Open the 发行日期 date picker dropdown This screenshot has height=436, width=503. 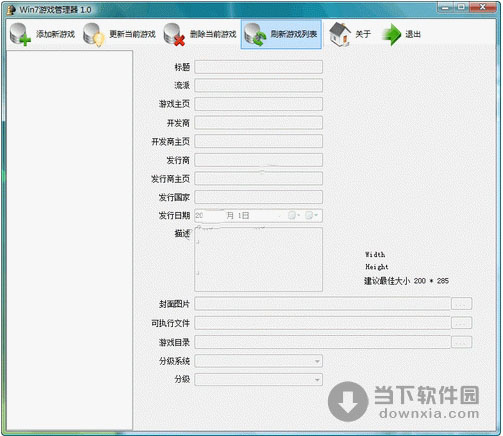pyautogui.click(x=312, y=216)
